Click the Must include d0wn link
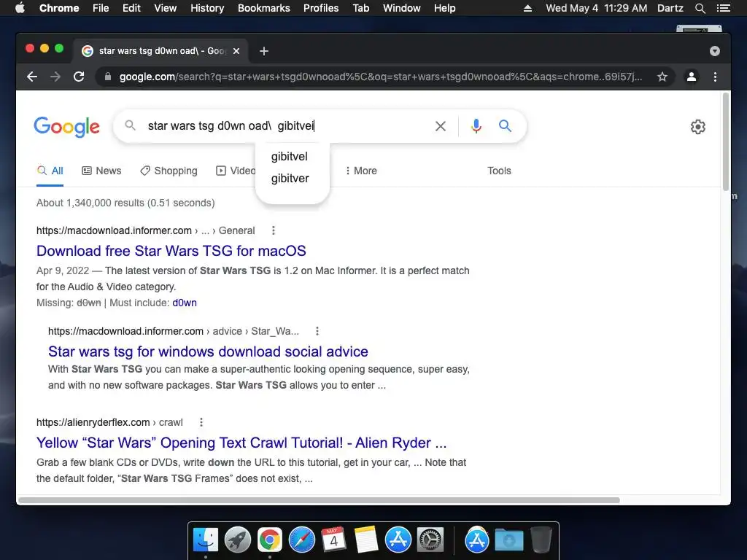Image resolution: width=747 pixels, height=560 pixels. coord(185,303)
